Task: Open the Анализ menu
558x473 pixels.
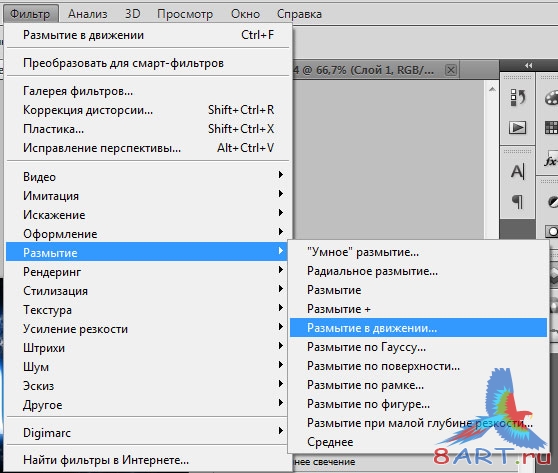Action: 88,14
